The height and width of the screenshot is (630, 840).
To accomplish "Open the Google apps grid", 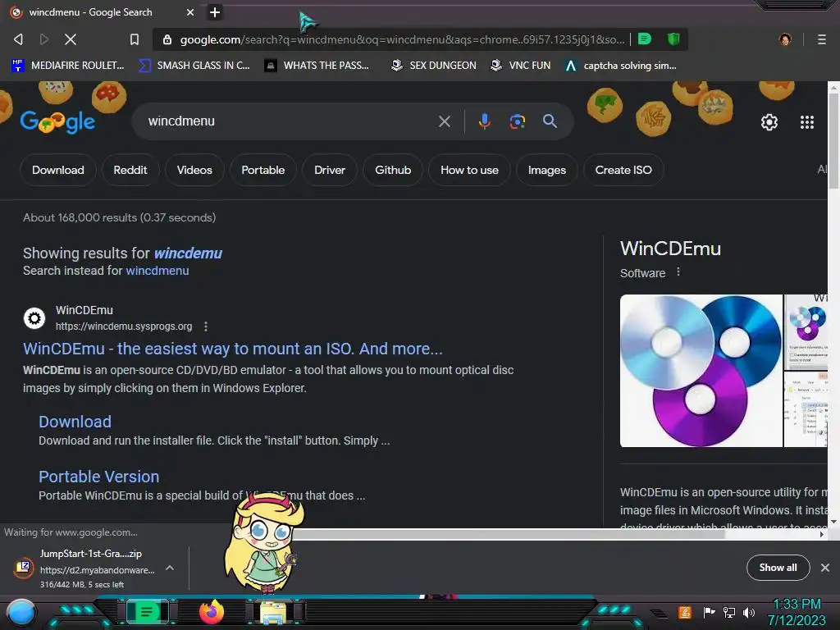I will click(807, 122).
